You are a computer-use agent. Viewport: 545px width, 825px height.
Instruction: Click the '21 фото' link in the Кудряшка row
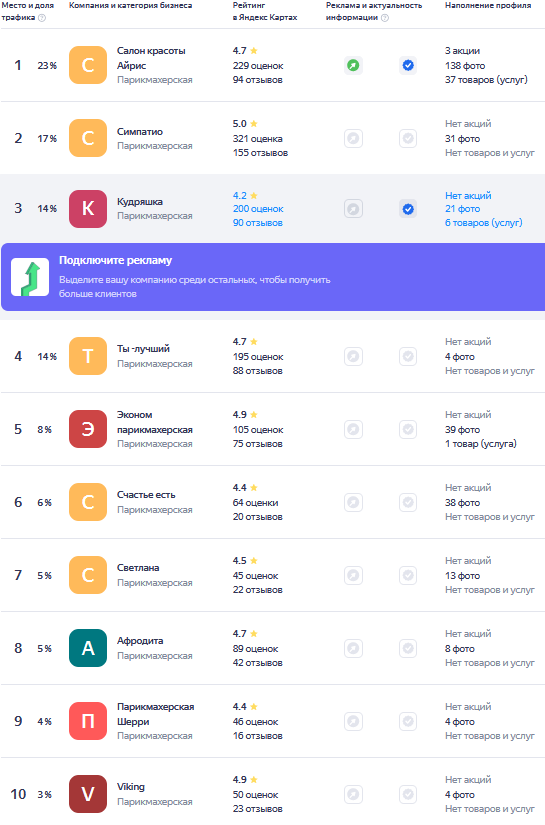462,209
